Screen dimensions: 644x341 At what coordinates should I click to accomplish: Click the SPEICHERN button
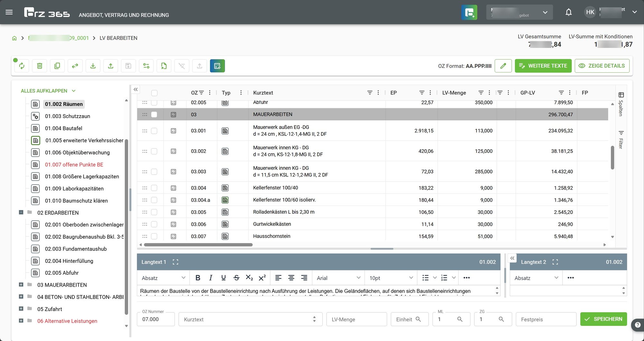pyautogui.click(x=603, y=319)
